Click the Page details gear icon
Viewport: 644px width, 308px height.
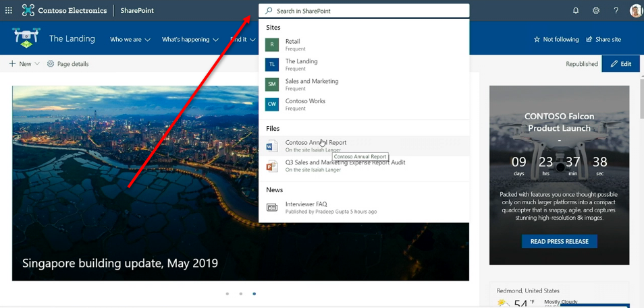[x=51, y=64]
